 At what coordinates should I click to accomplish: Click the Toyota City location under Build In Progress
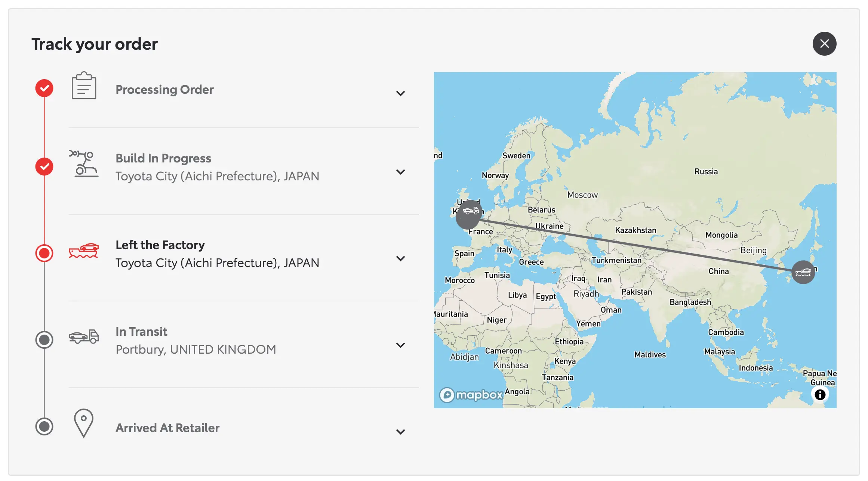click(x=217, y=176)
